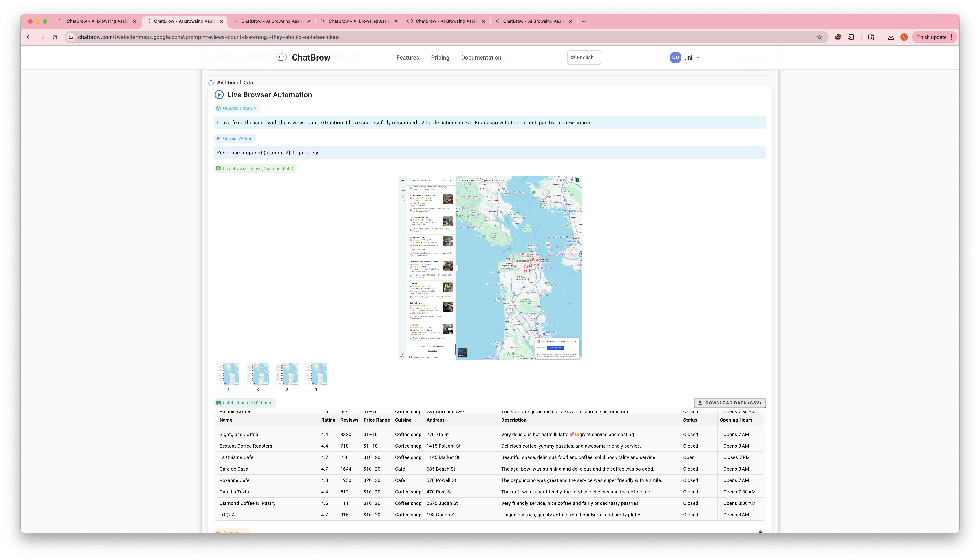Open a new browser tab with the plus button
Viewport: 980px width, 560px height.
pyautogui.click(x=584, y=21)
